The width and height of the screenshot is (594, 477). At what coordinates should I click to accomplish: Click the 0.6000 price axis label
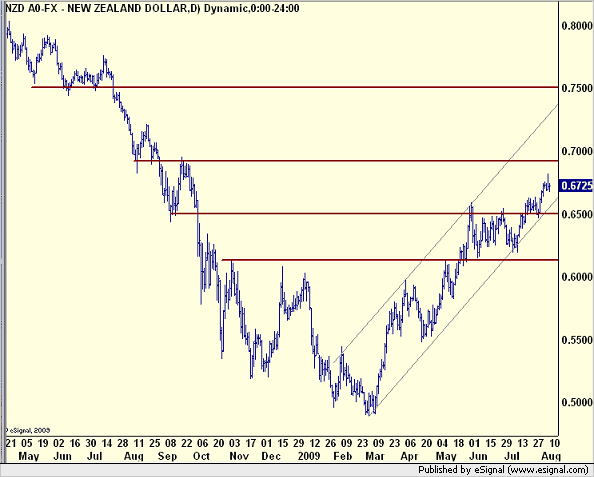[x=577, y=277]
